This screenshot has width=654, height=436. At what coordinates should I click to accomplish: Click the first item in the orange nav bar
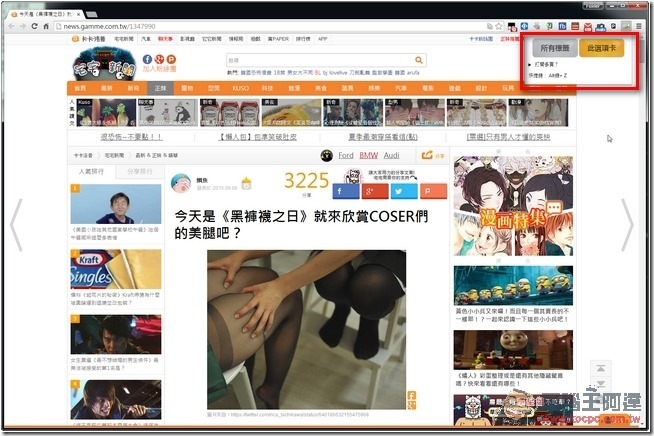pyautogui.click(x=80, y=88)
